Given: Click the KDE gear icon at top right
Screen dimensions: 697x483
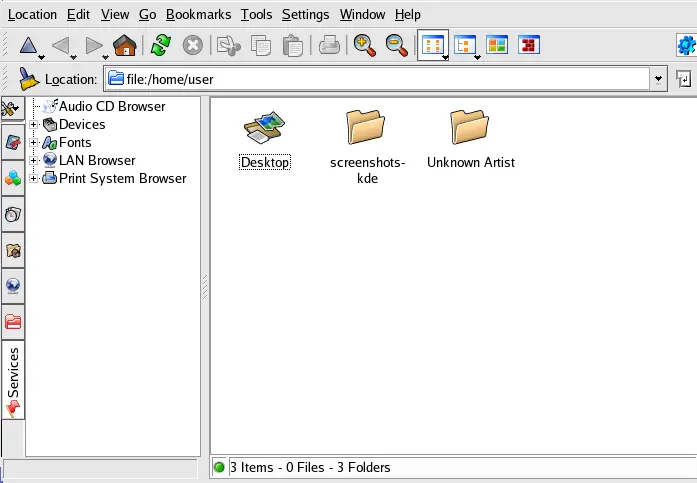Looking at the screenshot, I should (686, 45).
